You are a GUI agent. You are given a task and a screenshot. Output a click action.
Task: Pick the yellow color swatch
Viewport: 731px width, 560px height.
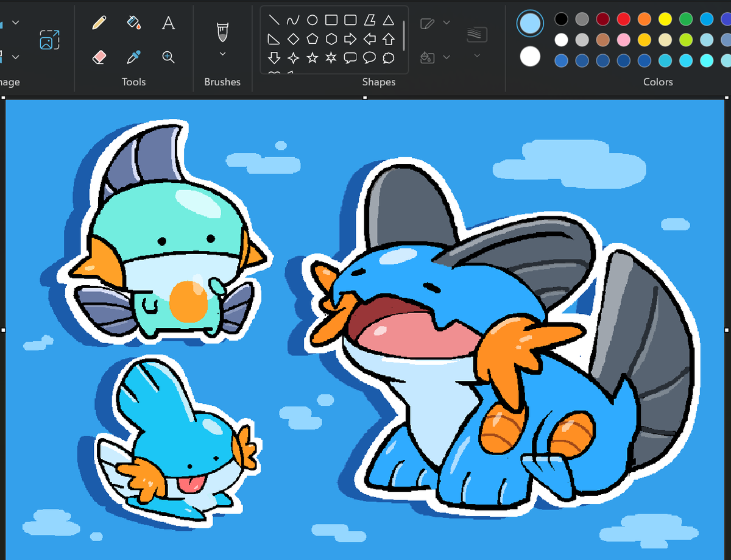pos(665,19)
